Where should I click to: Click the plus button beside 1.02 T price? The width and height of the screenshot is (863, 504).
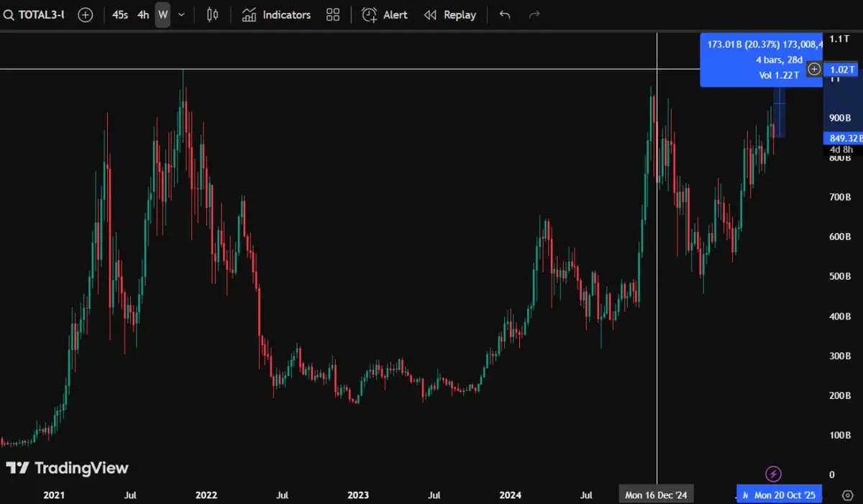pos(814,69)
